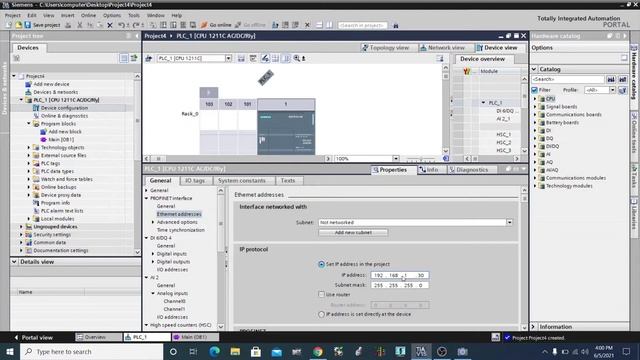Open the Mail app from the taskbar
The height and width of the screenshot is (360, 640).
tap(276, 351)
